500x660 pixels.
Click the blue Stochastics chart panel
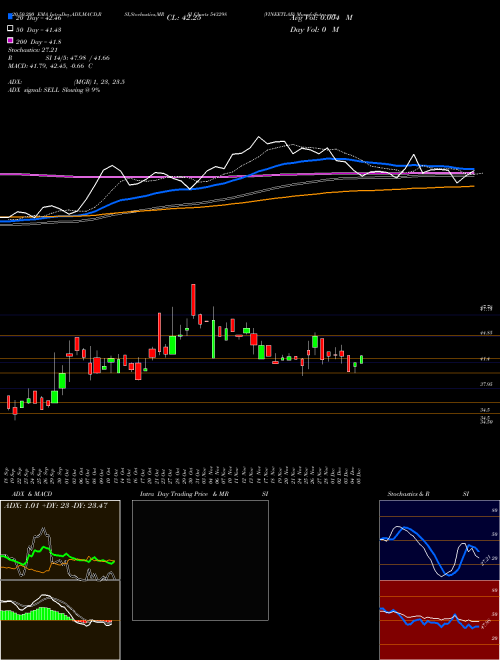pyautogui.click(x=439, y=540)
